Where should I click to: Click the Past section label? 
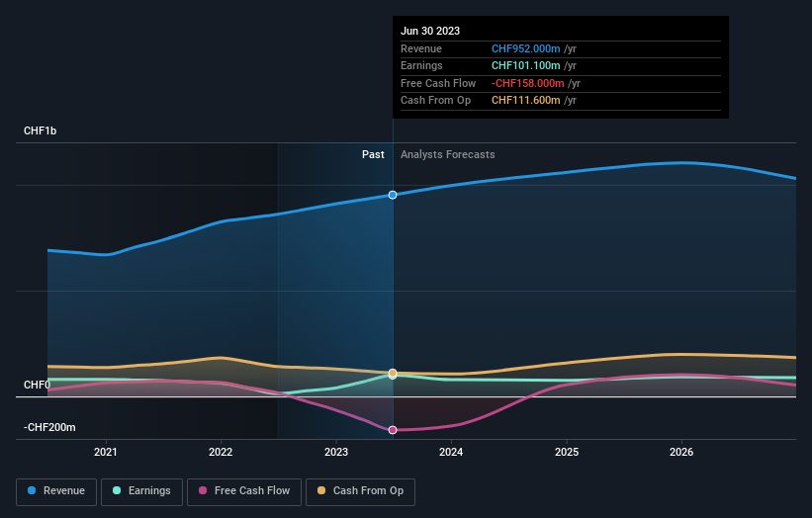point(373,155)
